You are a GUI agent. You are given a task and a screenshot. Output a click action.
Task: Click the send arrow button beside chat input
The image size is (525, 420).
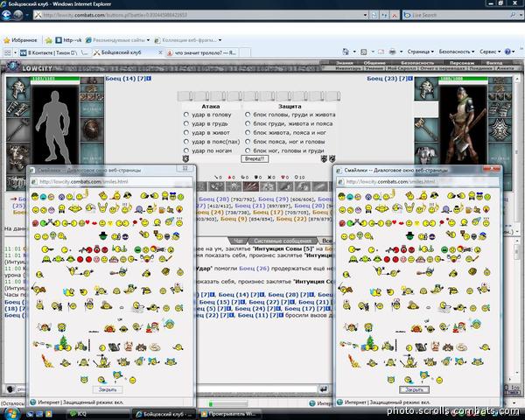[x=323, y=388]
